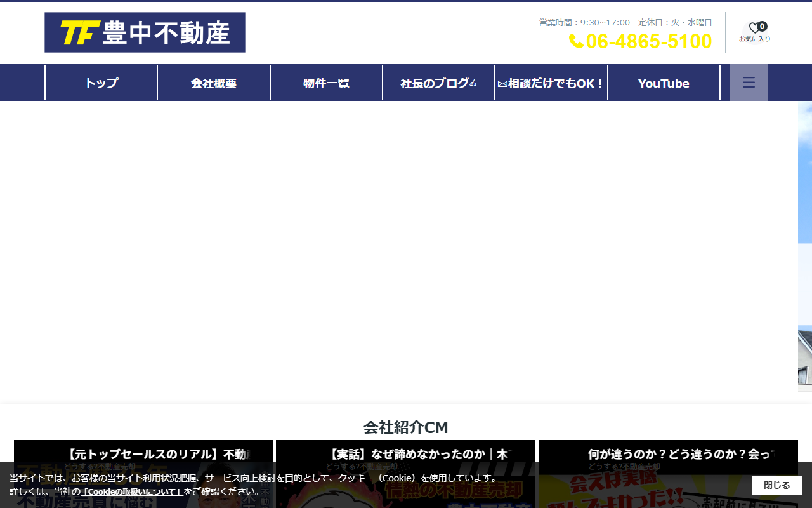Open the YouTube menu item
Viewport: 812px width, 508px height.
click(x=664, y=83)
